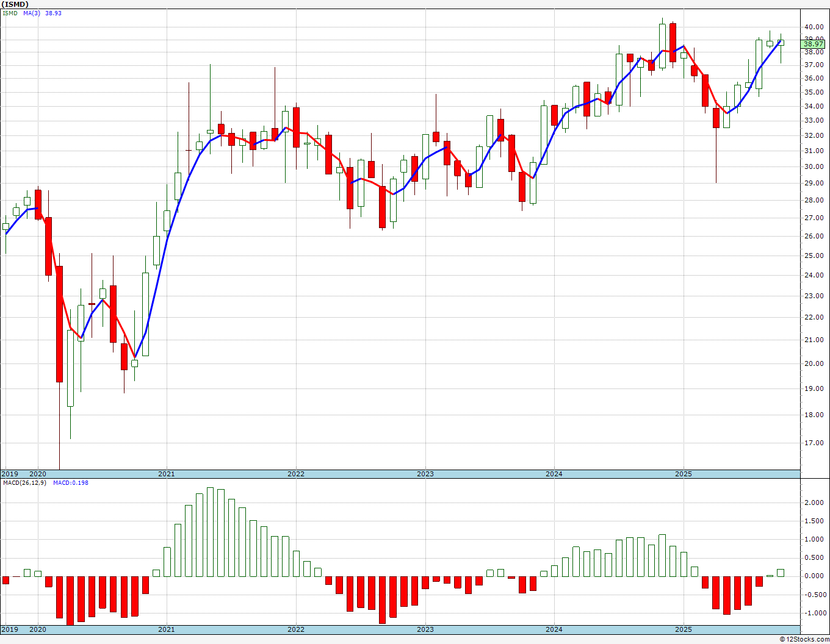The image size is (830, 644).
Task: Click the MACD:0.198 value label
Action: tap(70, 483)
